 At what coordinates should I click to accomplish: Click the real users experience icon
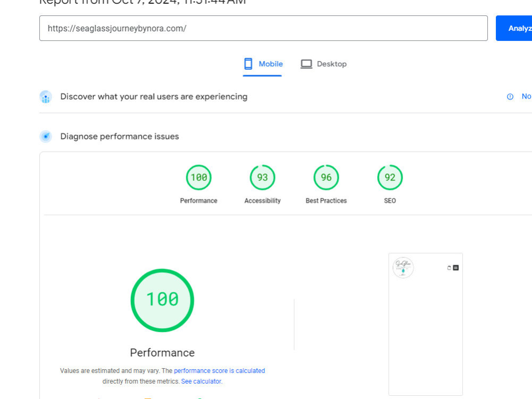[x=45, y=97]
